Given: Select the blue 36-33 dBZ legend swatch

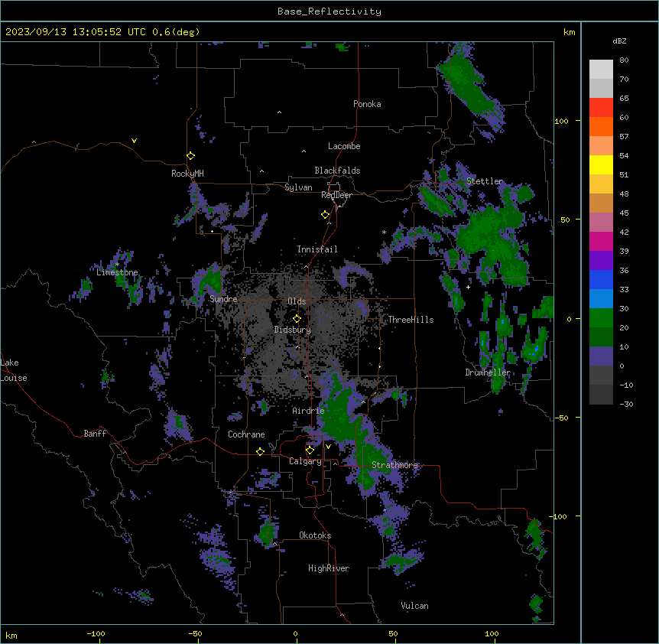Looking at the screenshot, I should [601, 279].
